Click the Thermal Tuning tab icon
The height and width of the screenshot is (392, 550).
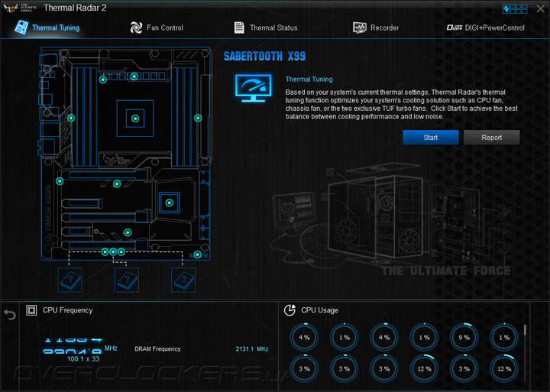[21, 28]
